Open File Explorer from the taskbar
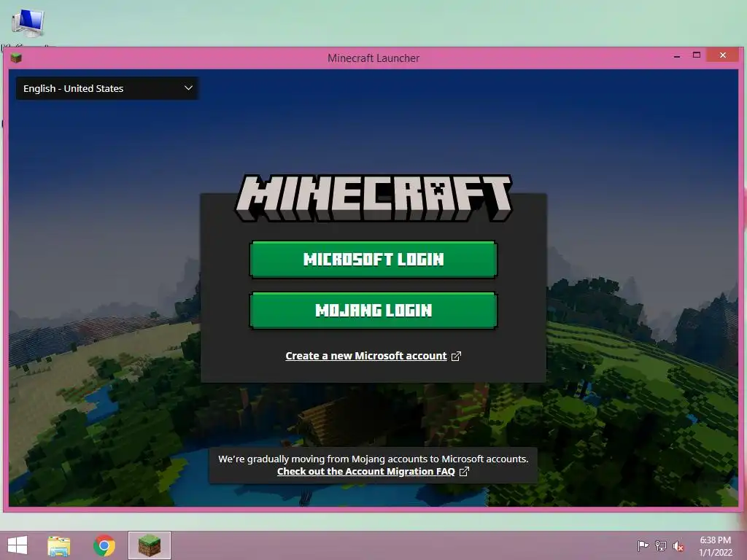This screenshot has height=560, width=747. pos(59,545)
